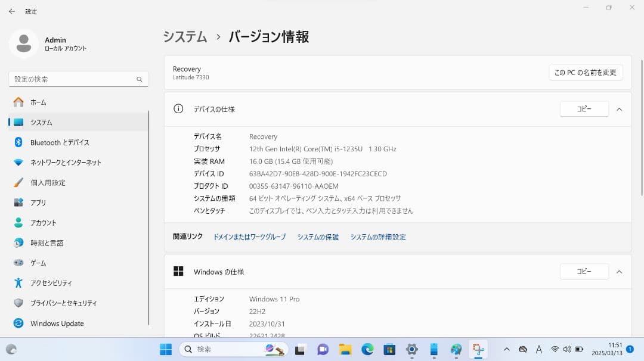Viewport: 644px width, 361px height.
Task: Open 個人用設定 in the sidebar
Action: click(49, 182)
